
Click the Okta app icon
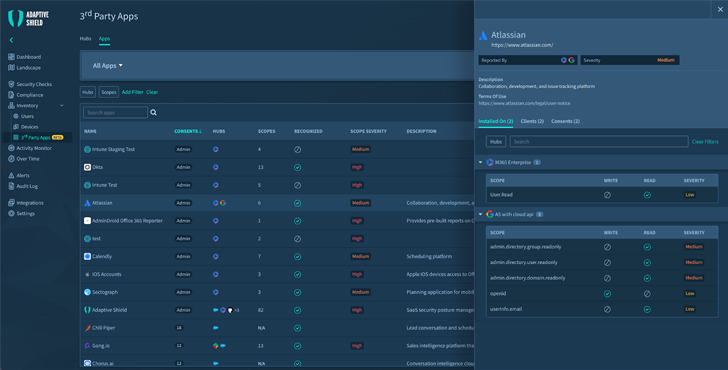[87, 167]
